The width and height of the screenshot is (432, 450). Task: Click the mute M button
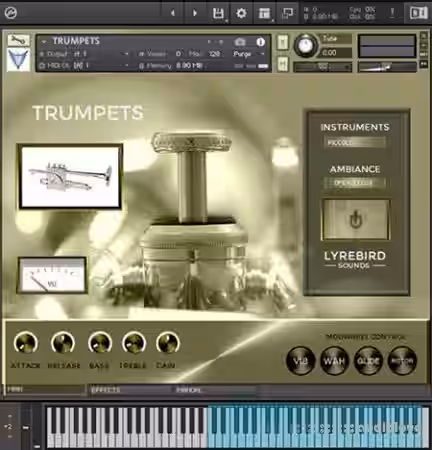pos(282,63)
